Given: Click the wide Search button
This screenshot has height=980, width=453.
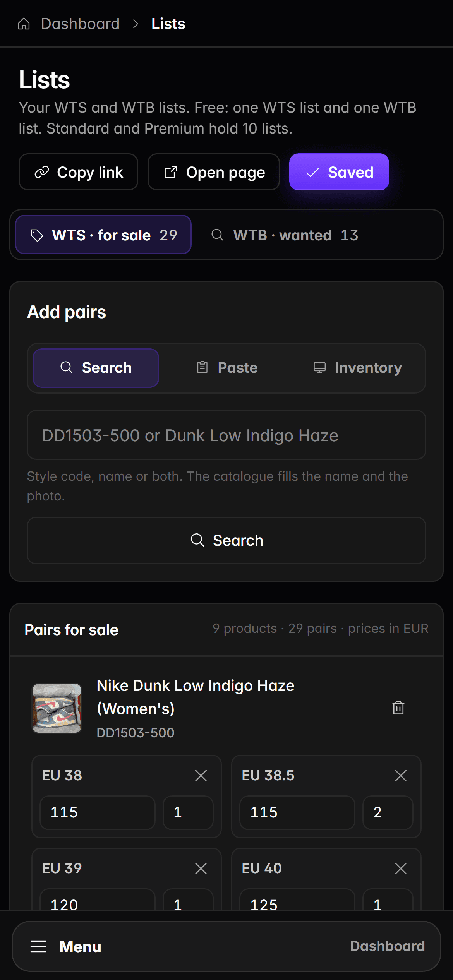Looking at the screenshot, I should click(226, 540).
